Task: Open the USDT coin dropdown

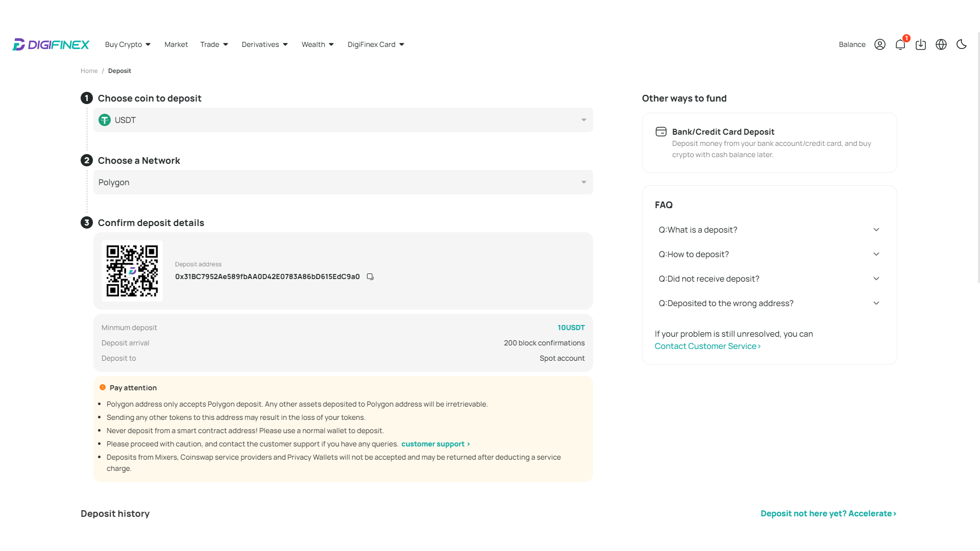Action: pos(343,120)
